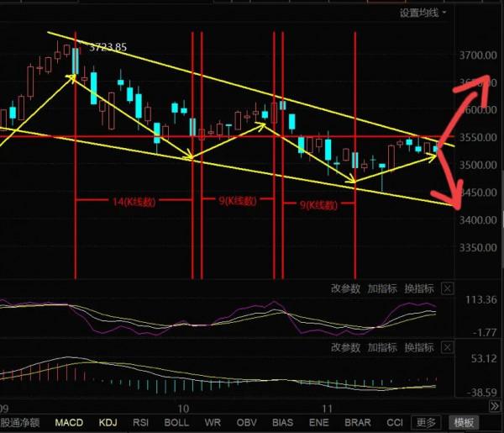
Task: Open the 更多 indicators list
Action: 427,422
